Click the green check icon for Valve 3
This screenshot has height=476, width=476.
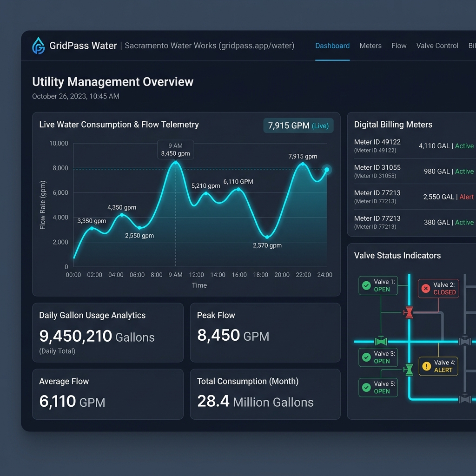366,357
